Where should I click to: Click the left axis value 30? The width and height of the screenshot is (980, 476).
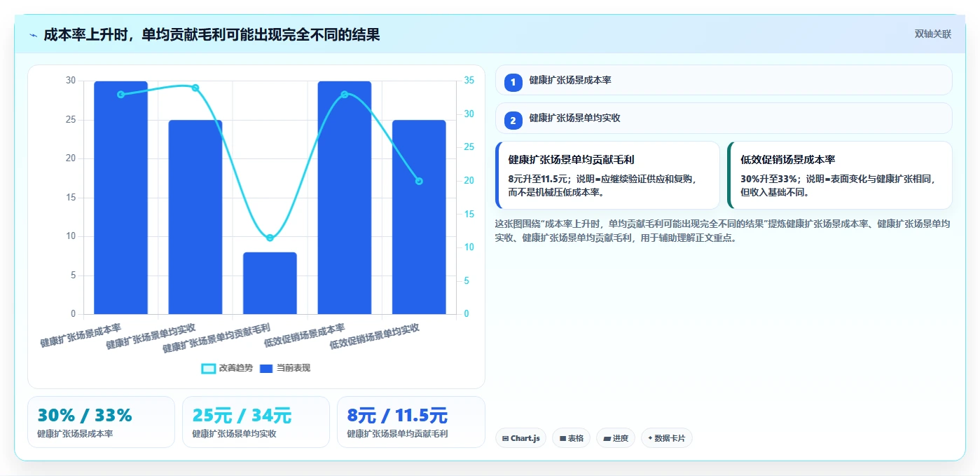click(x=71, y=81)
